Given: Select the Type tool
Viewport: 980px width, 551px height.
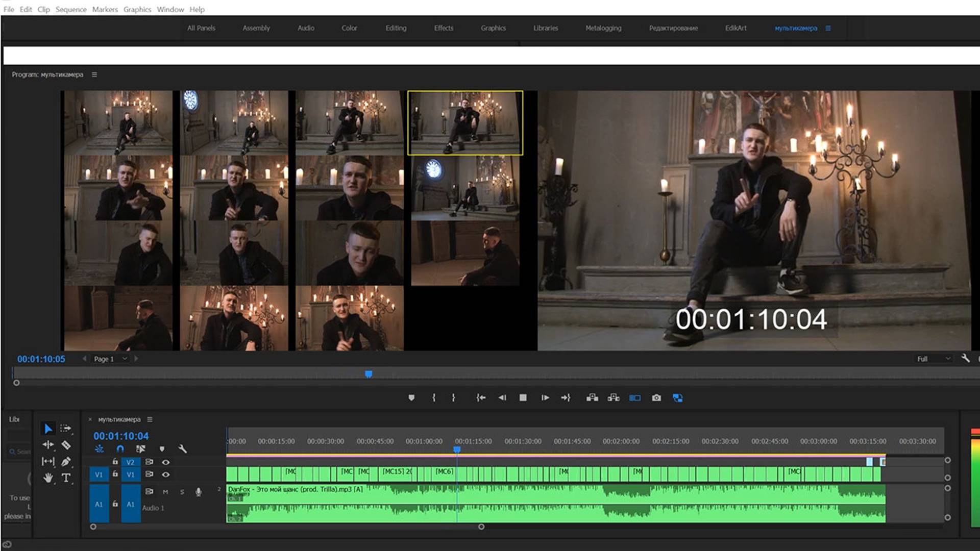Looking at the screenshot, I should (66, 478).
